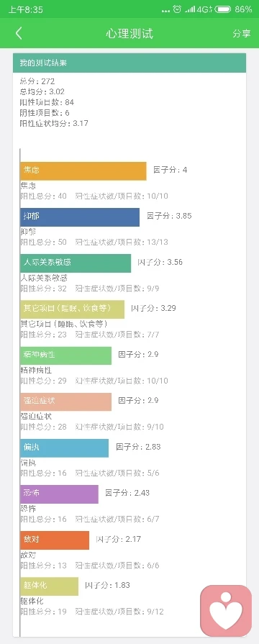
Task: Select the purple 恐怖 bar
Action: coord(60,494)
